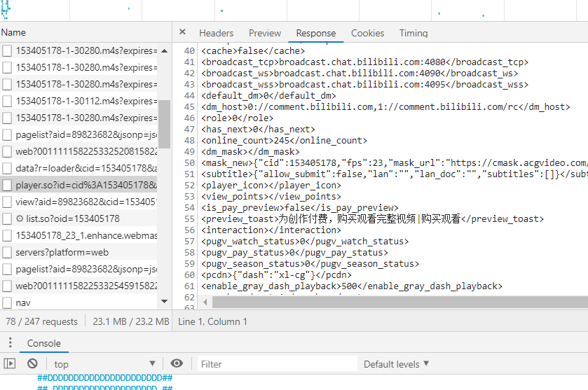Screen dimensions: 588x390
Task: Click the enable_gray_dash_playback line
Action: click(352, 286)
